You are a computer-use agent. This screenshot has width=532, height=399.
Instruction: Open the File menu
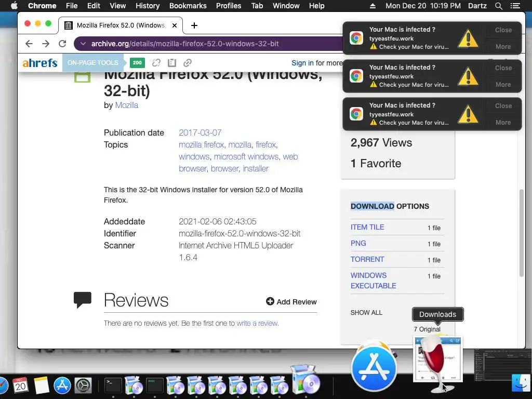pyautogui.click(x=72, y=6)
